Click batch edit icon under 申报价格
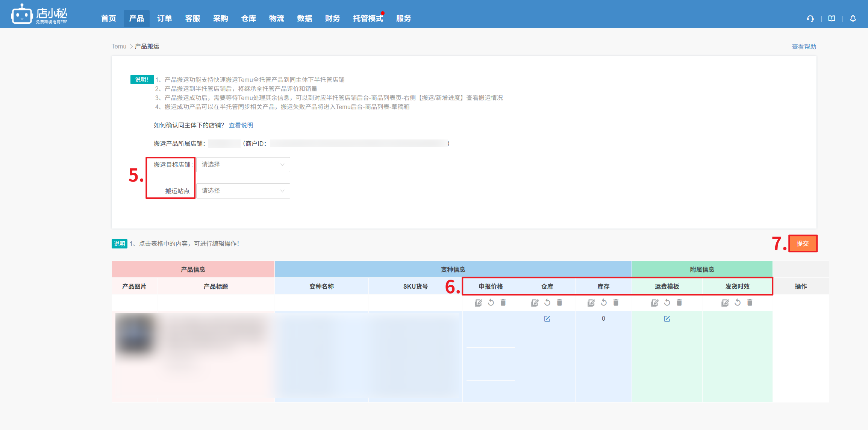 478,303
